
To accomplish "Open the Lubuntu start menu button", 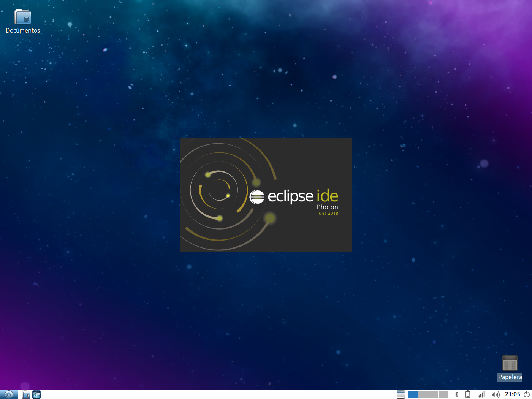I will click(9, 394).
